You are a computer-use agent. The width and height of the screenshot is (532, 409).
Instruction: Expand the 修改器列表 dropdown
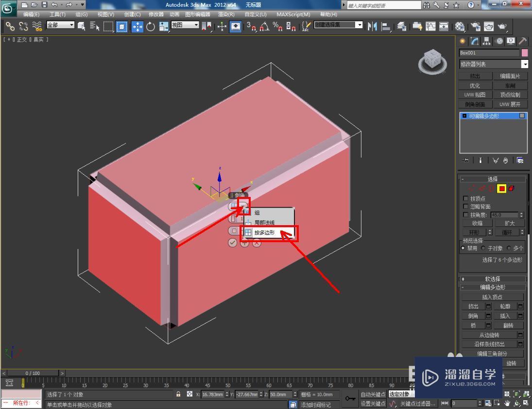click(524, 64)
